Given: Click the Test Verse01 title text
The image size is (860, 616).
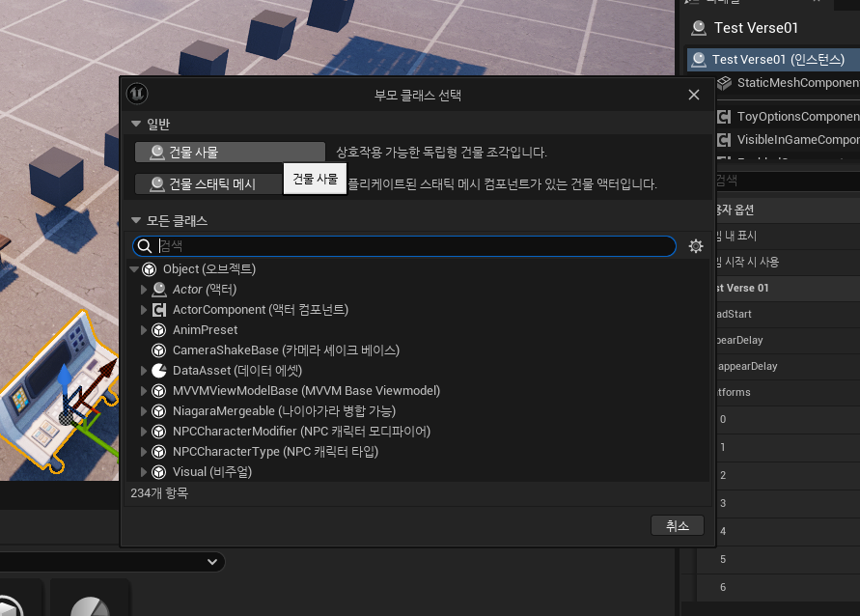Looking at the screenshot, I should point(756,28).
